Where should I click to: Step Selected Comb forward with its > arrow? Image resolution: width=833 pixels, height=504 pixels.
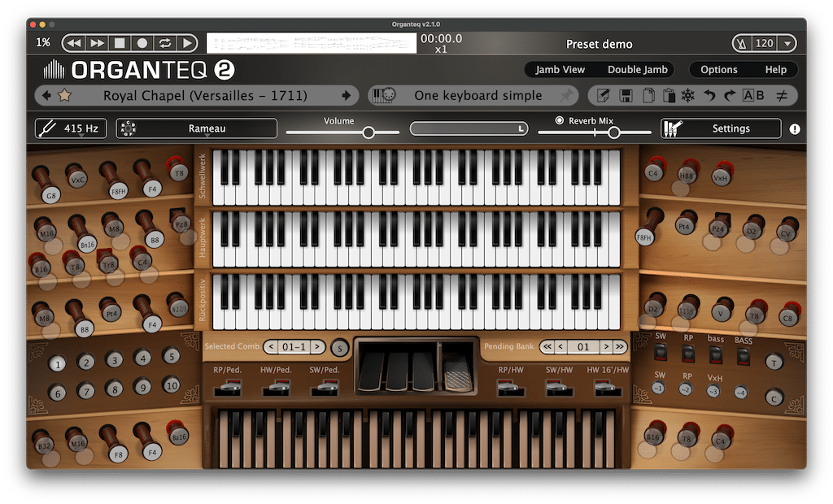[317, 347]
